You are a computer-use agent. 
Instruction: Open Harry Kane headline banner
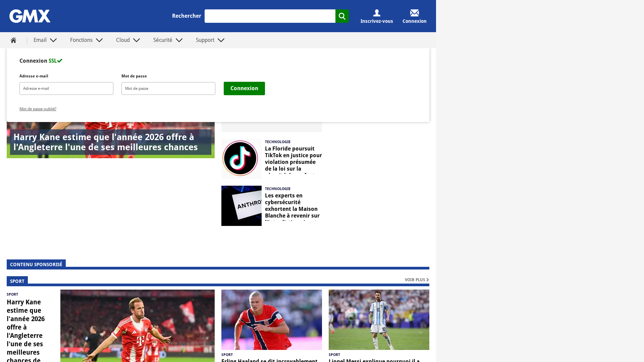coord(111,142)
